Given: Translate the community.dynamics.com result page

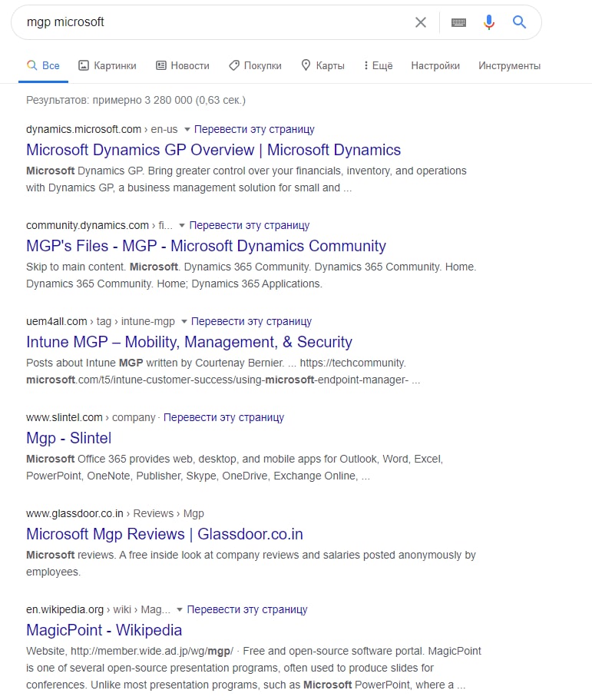Looking at the screenshot, I should (250, 225).
